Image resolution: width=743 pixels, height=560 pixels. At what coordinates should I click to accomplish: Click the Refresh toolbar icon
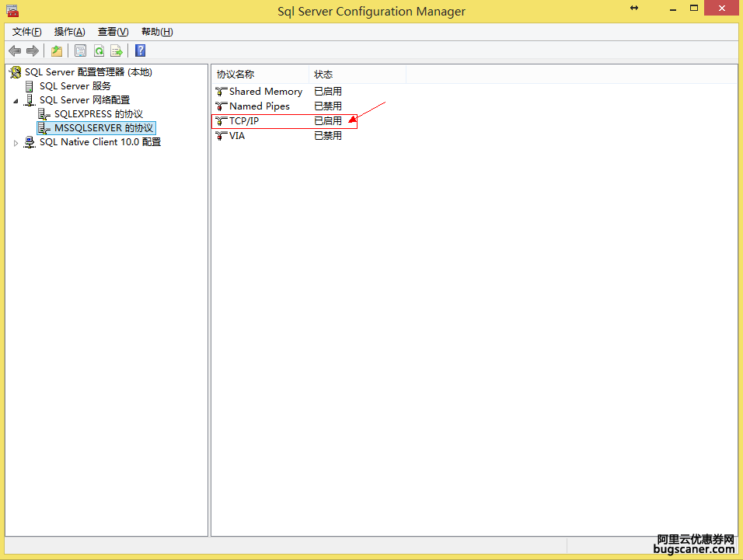point(99,50)
